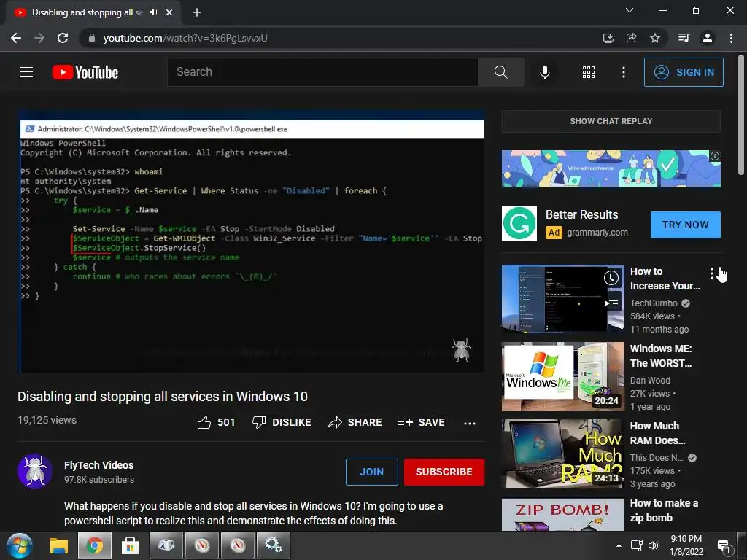Viewport: 747px width, 560px height.
Task: Open the notification center icon
Action: [724, 547]
